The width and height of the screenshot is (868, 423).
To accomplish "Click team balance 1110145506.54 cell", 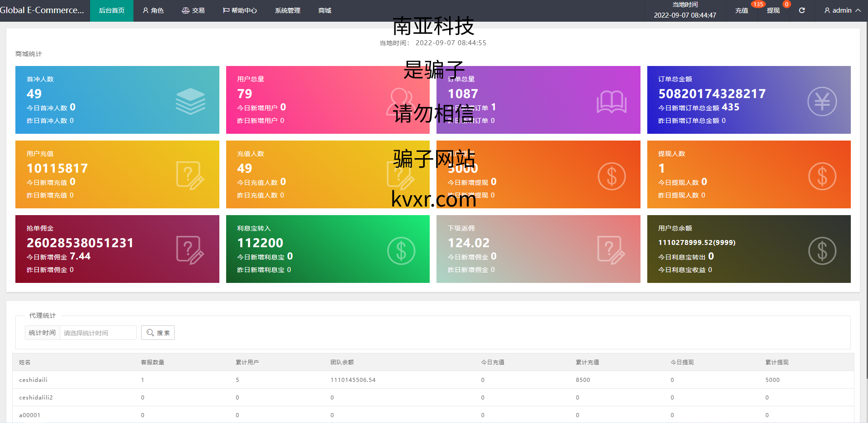I will pos(353,380).
